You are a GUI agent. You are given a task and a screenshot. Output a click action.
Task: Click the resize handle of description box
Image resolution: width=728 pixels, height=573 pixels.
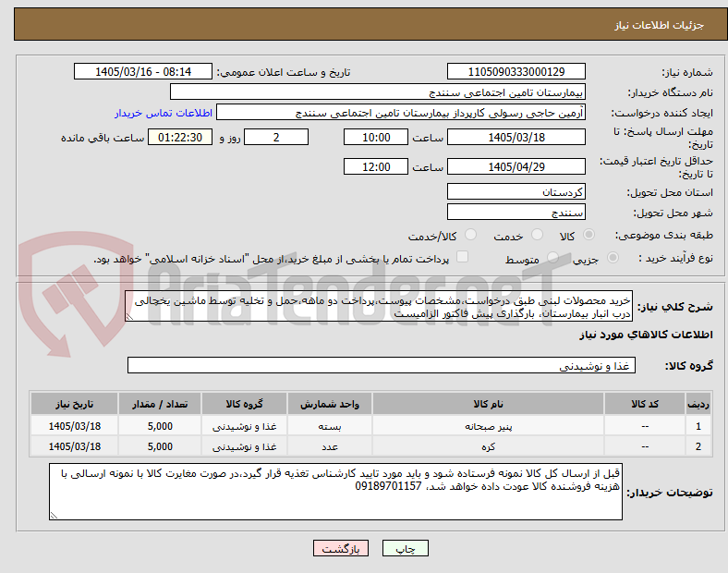129,317
